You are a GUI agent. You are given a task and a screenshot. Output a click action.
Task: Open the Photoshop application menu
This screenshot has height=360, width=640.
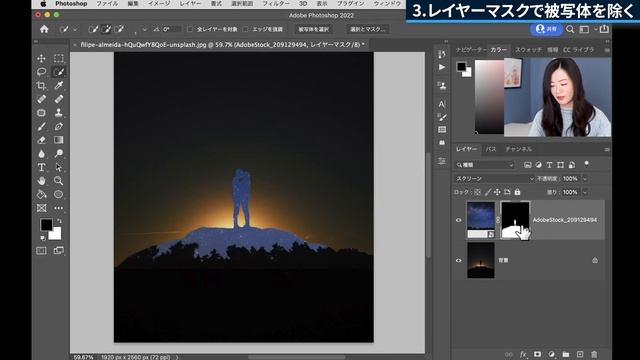[71, 4]
